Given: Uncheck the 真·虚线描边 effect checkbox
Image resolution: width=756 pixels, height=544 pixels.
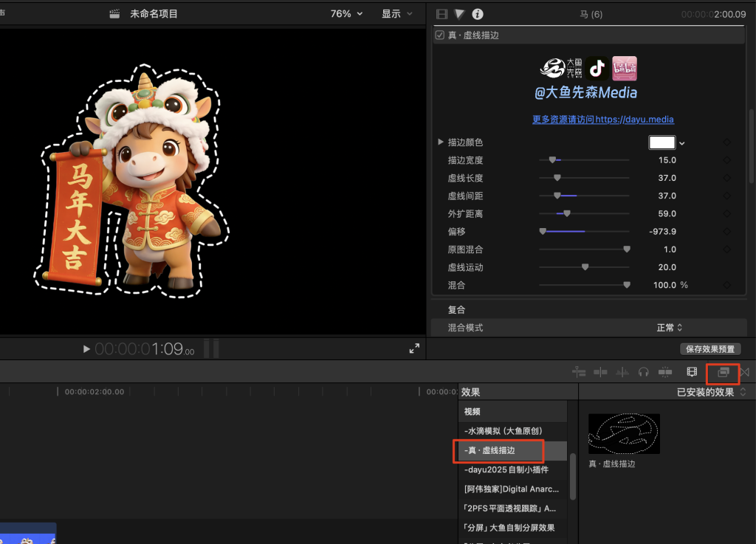Looking at the screenshot, I should (440, 35).
